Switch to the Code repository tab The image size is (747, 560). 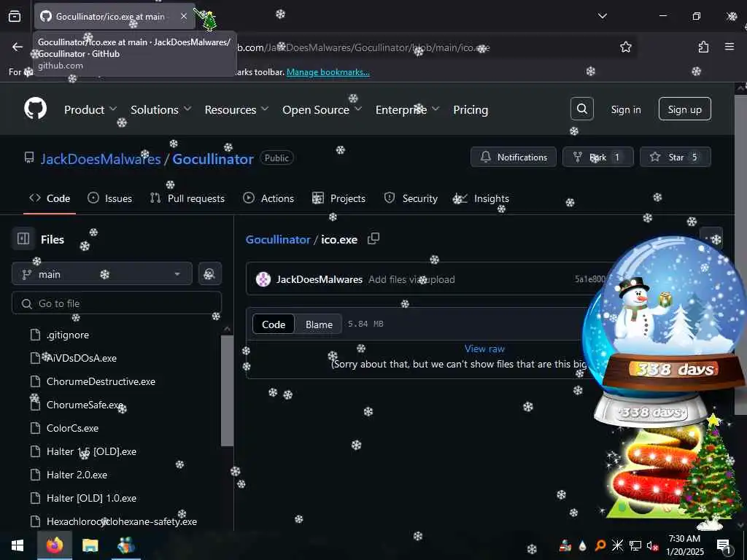pos(50,198)
